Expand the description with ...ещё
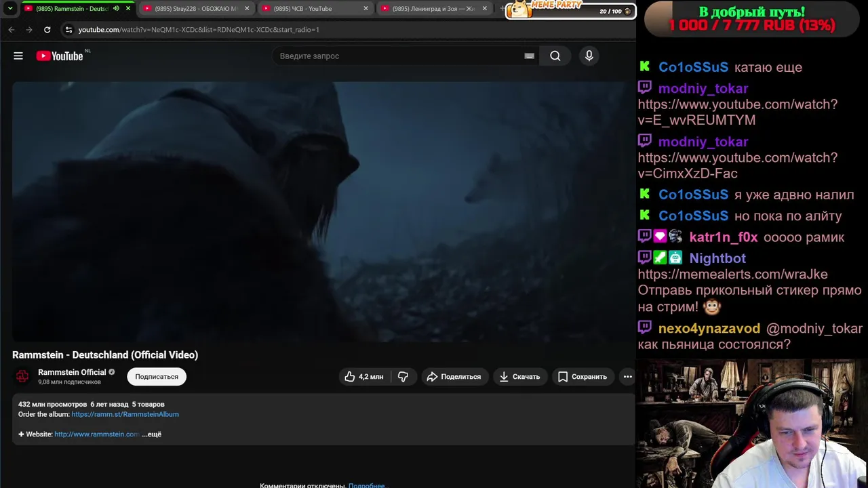This screenshot has width=868, height=488. (152, 434)
